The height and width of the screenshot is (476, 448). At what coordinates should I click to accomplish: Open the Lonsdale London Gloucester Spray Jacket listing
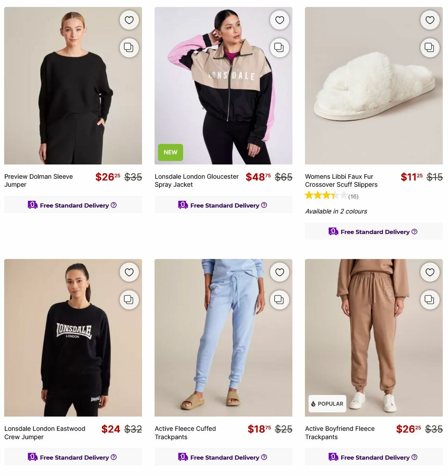click(196, 181)
